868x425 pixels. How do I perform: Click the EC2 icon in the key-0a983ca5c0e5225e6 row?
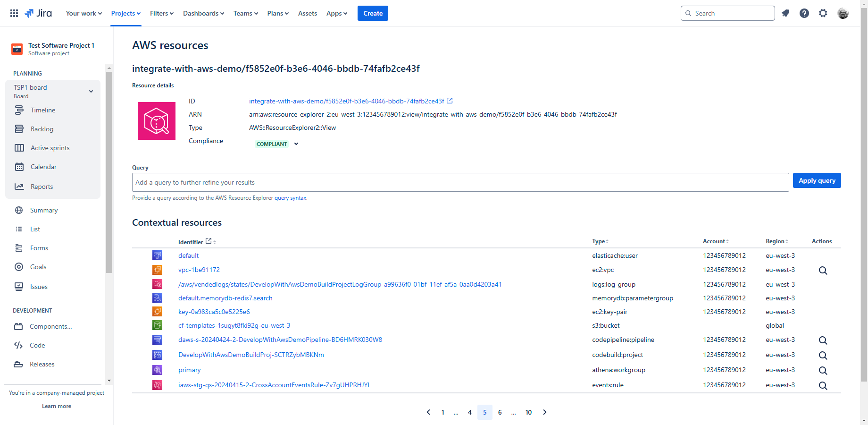click(x=157, y=311)
